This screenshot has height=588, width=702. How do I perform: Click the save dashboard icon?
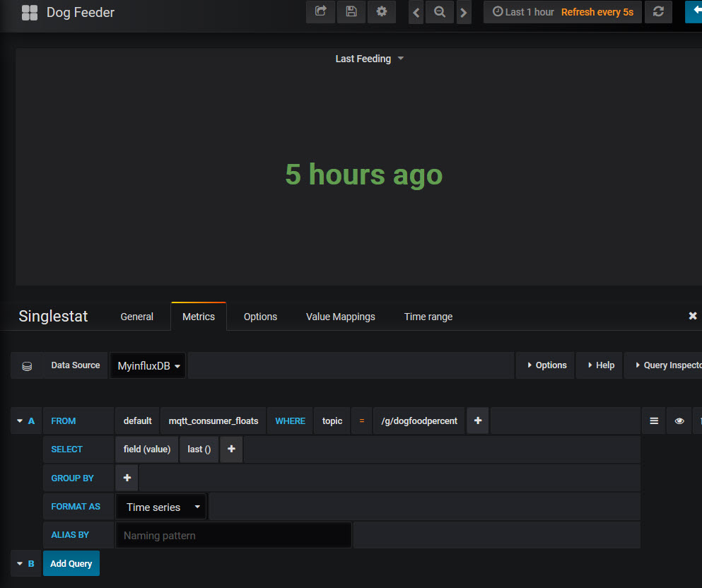351,12
